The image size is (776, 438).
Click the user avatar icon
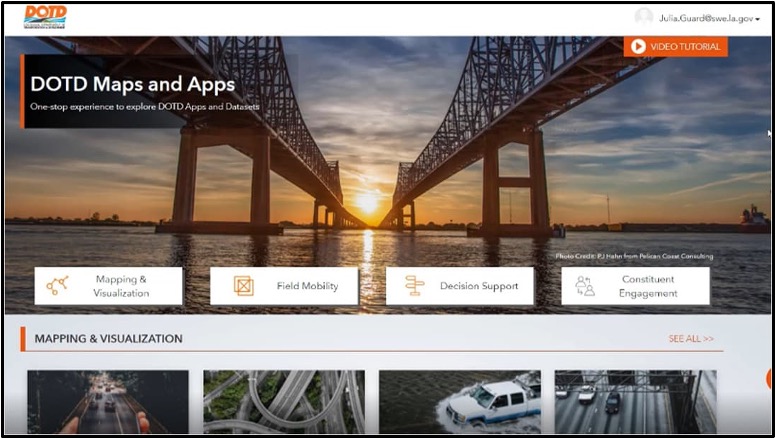tap(643, 18)
